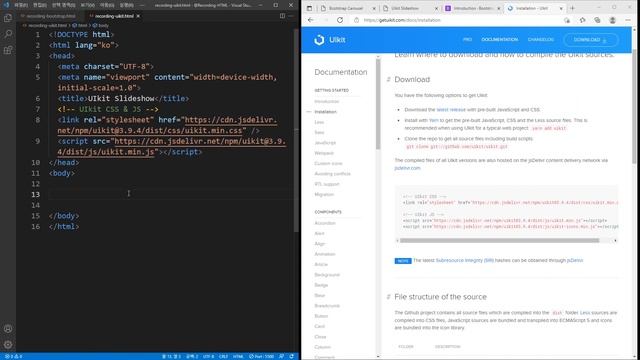This screenshot has width=640, height=360.
Task: Place cursor on editor line 13
Action: 171,194
